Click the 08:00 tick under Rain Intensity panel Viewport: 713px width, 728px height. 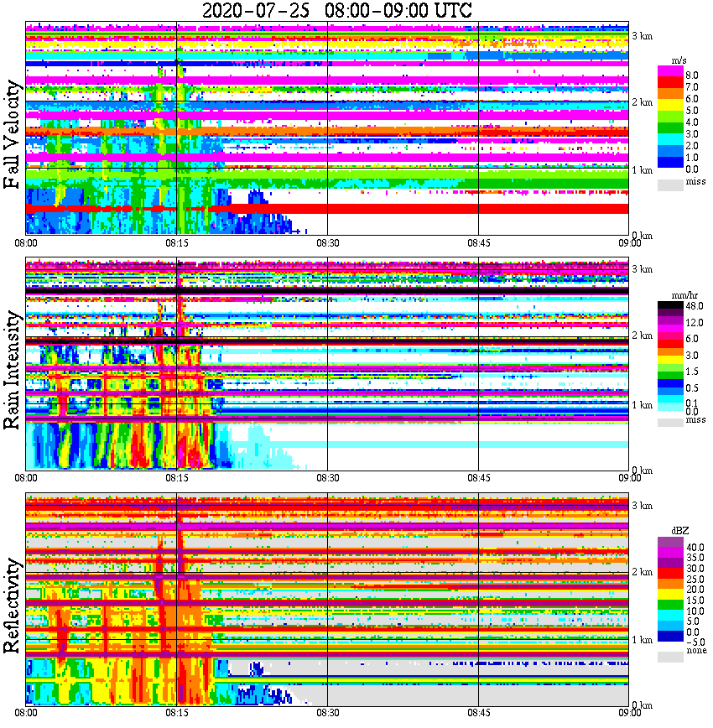coord(26,478)
